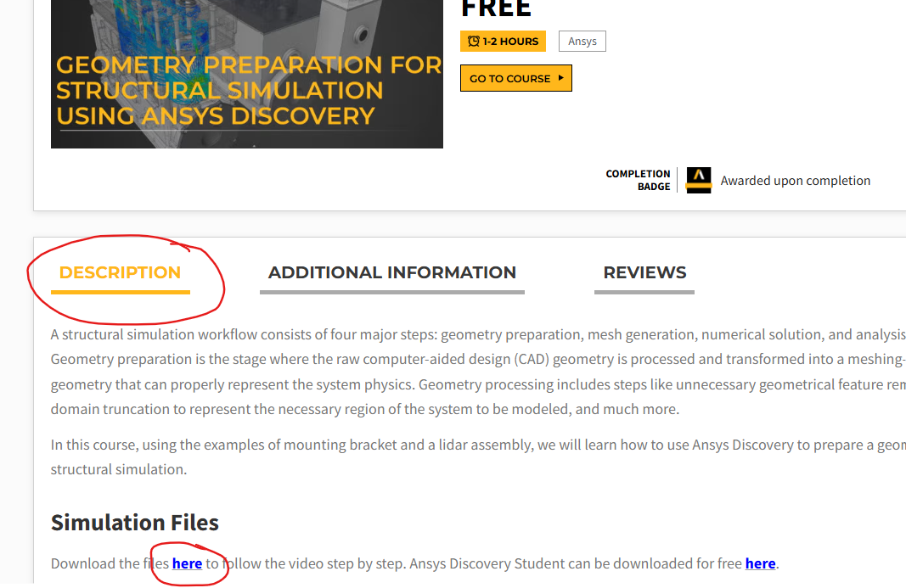Click the Go To Course button
Image resolution: width=906 pixels, height=588 pixels.
pos(516,78)
